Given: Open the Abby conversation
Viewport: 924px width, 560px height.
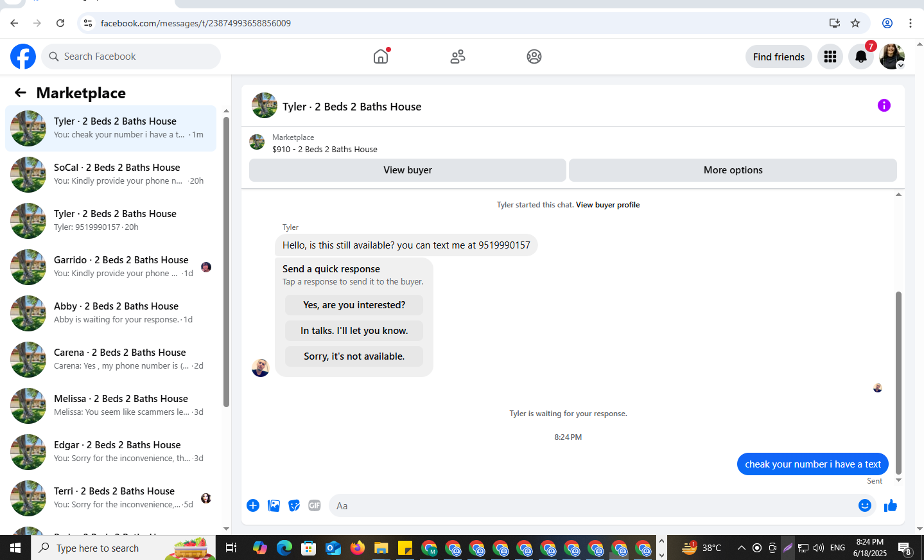Looking at the screenshot, I should tap(111, 313).
